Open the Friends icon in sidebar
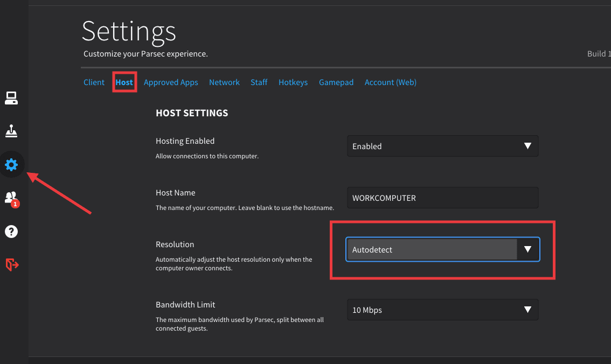Screen dimensions: 611x364 coord(10,197)
